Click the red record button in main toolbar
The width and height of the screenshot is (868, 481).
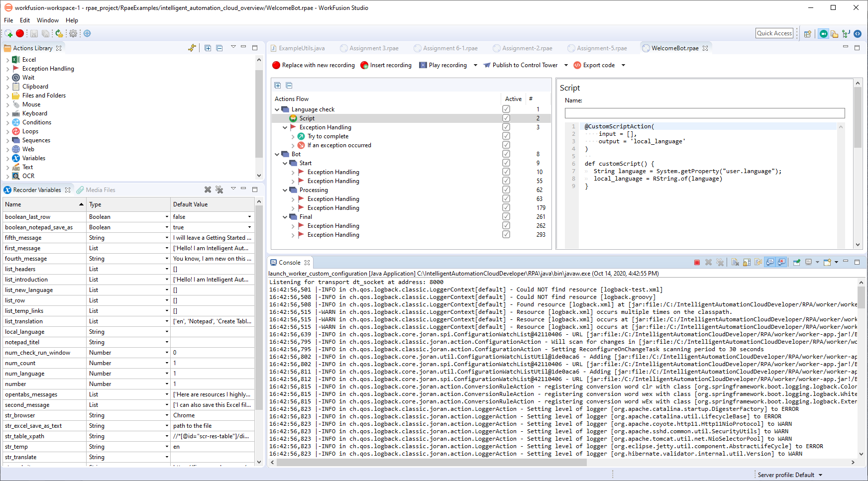20,33
